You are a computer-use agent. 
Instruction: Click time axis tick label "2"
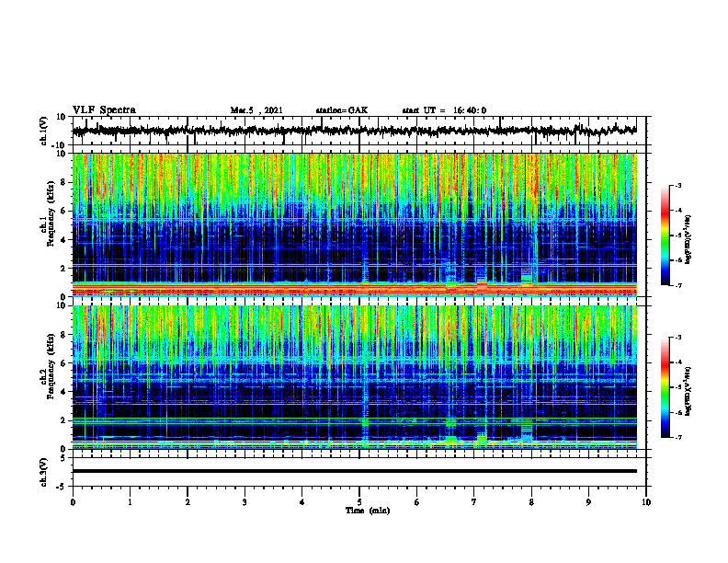click(x=188, y=502)
